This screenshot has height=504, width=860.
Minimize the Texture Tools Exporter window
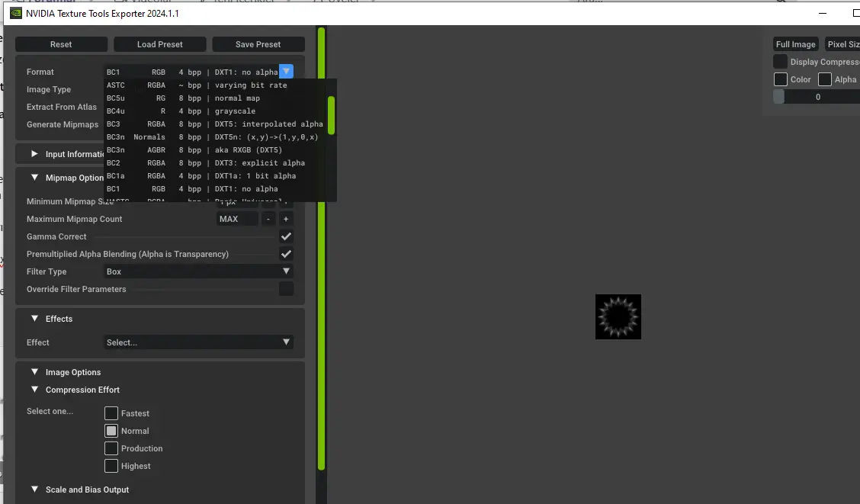pos(822,13)
